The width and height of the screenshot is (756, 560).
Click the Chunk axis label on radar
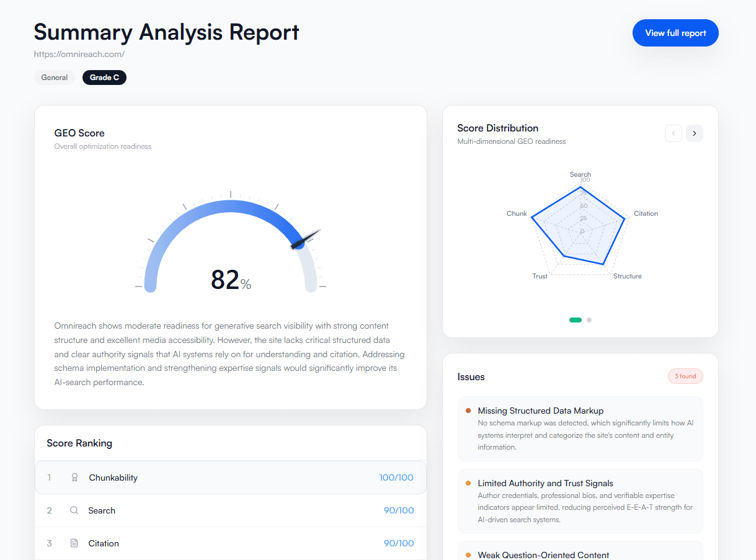[x=517, y=213]
